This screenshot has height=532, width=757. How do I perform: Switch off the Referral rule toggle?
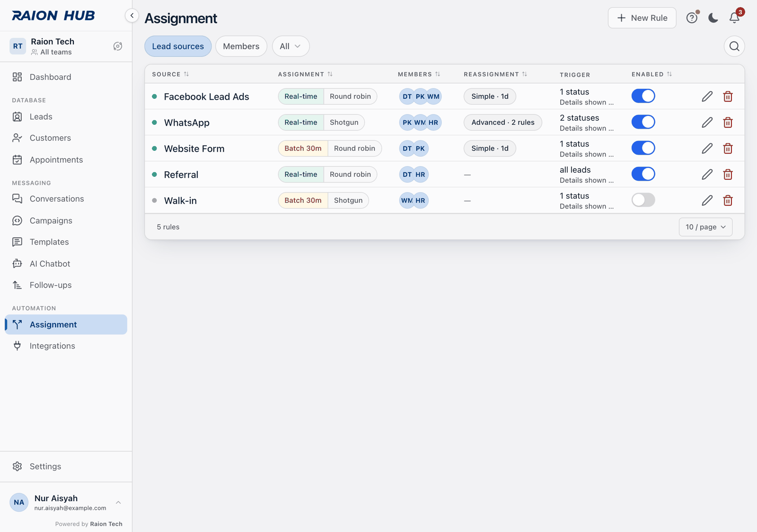point(643,174)
